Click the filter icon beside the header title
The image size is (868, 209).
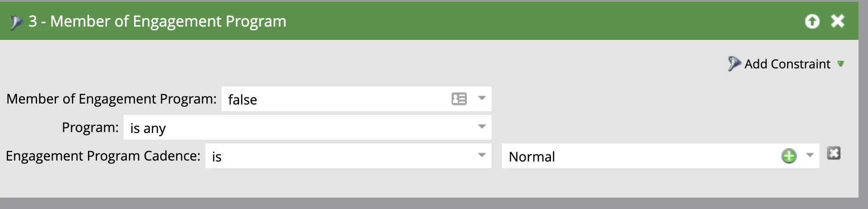pos(17,22)
